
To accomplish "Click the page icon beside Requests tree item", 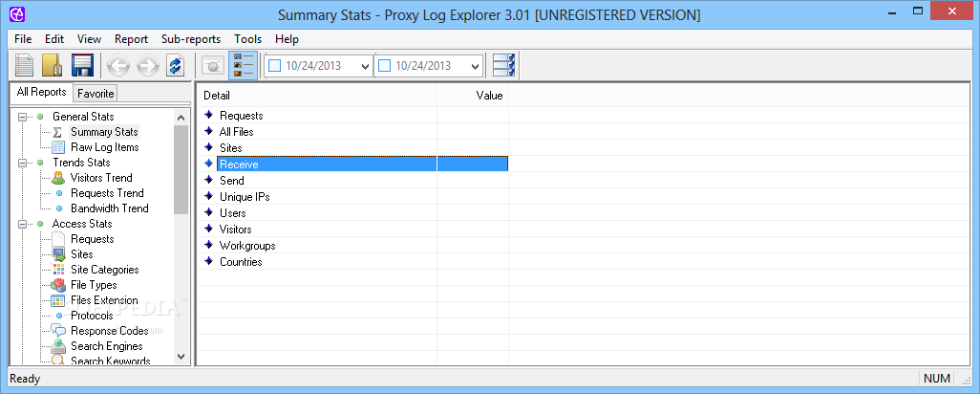I will (58, 239).
